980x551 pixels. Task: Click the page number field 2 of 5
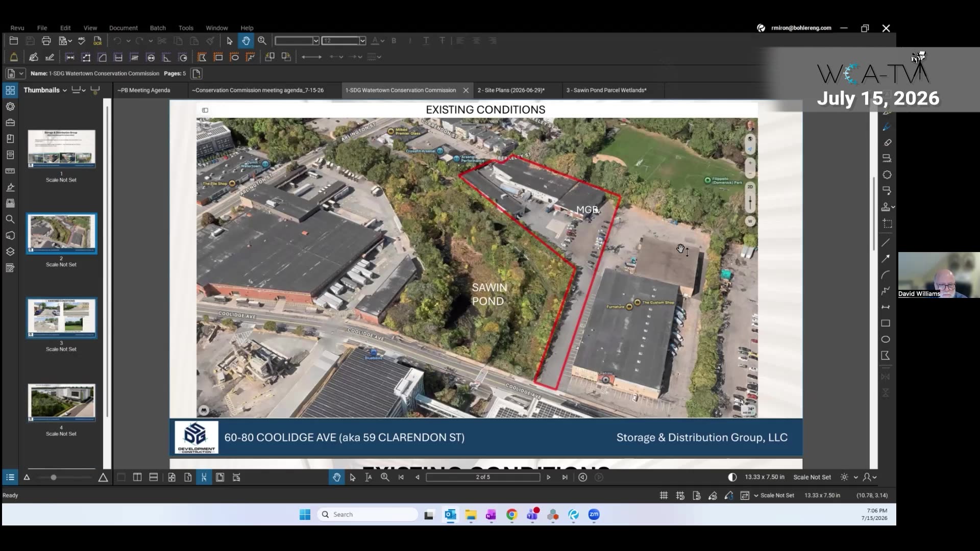(483, 478)
